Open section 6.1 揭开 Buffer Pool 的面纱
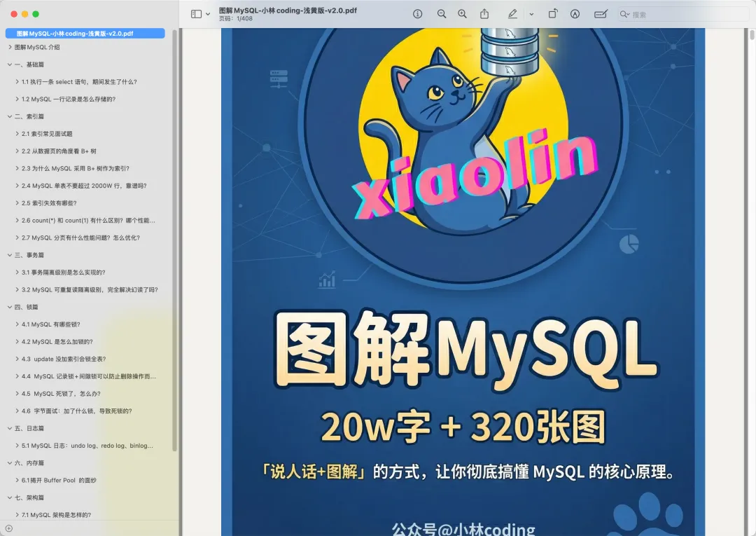Screen dimensions: 756x536 [x=59, y=480]
